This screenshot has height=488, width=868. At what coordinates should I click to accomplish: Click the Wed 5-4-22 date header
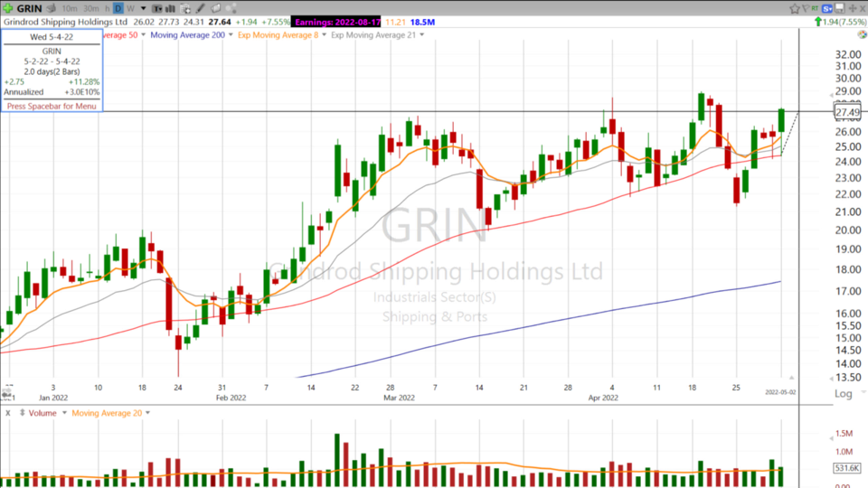52,37
